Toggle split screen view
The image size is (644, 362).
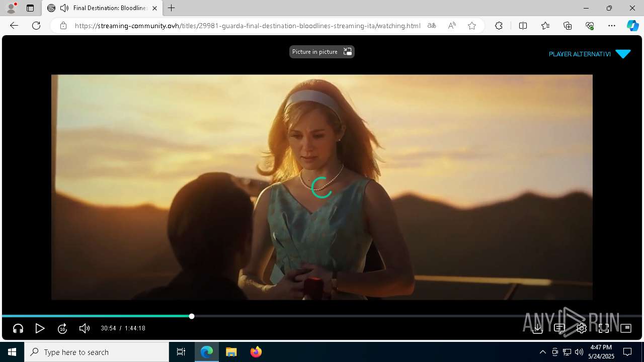(x=523, y=26)
